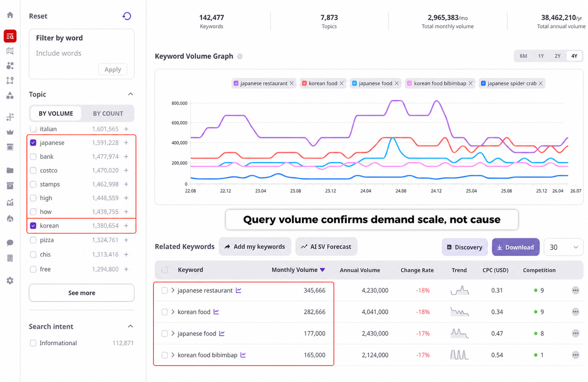Expand the japanese restaurant keyword row
Screen dimensions: 588x382
(x=173, y=290)
